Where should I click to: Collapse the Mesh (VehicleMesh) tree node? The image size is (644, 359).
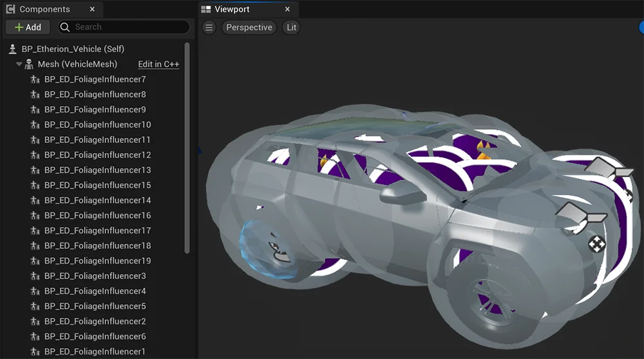[x=19, y=64]
